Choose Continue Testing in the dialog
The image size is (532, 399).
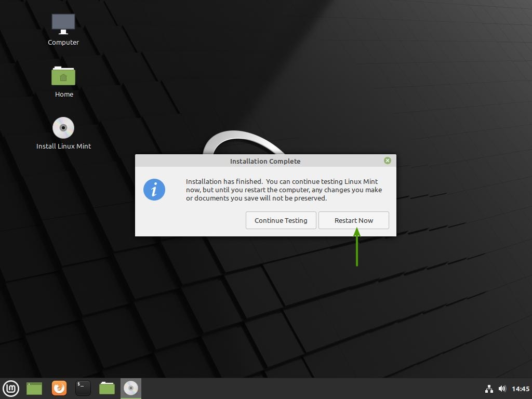click(281, 220)
